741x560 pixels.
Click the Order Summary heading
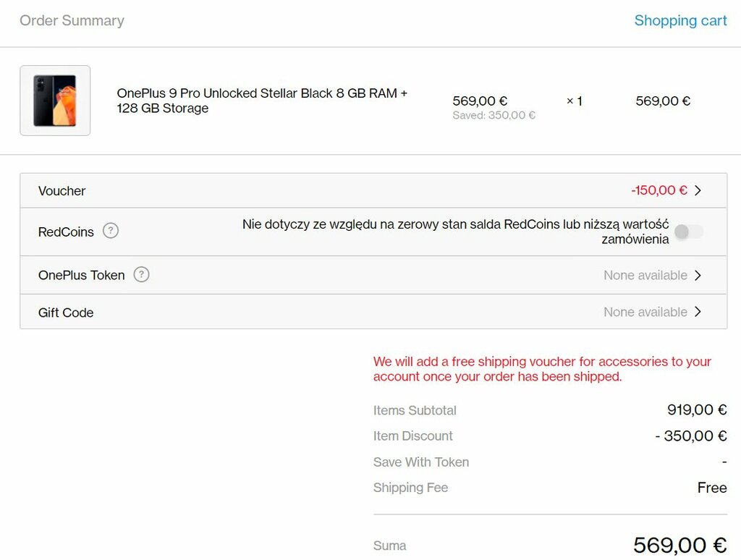tap(72, 20)
